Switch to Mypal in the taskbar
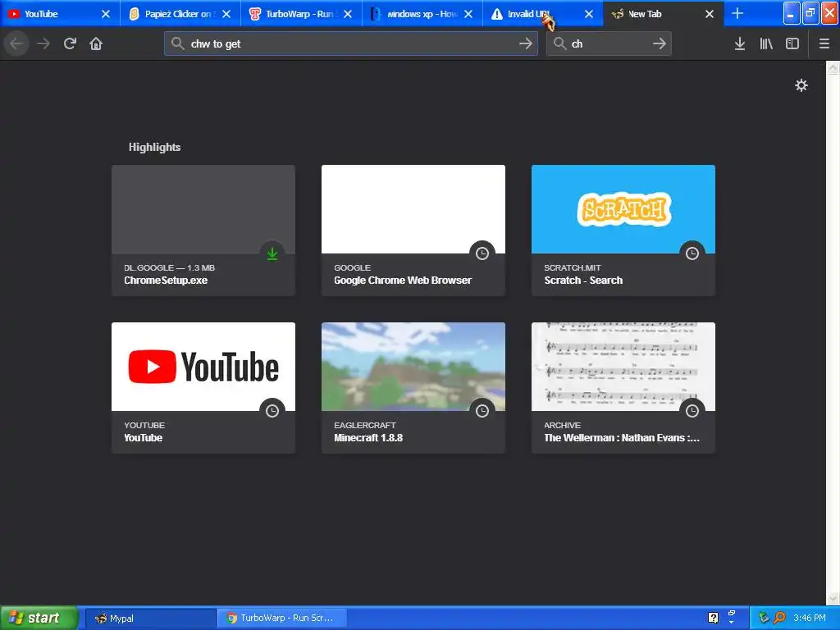840x630 pixels. pyautogui.click(x=151, y=619)
